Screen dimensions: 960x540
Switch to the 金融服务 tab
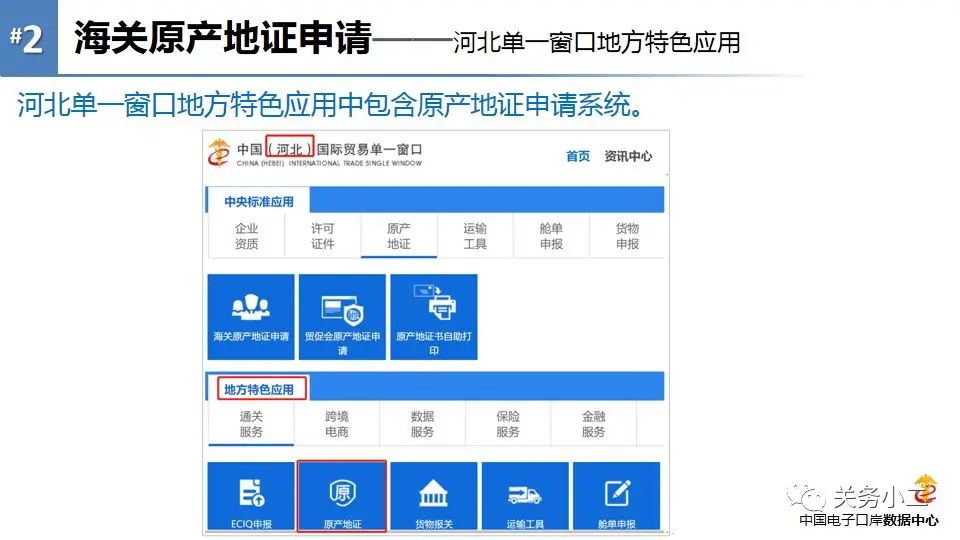click(593, 424)
